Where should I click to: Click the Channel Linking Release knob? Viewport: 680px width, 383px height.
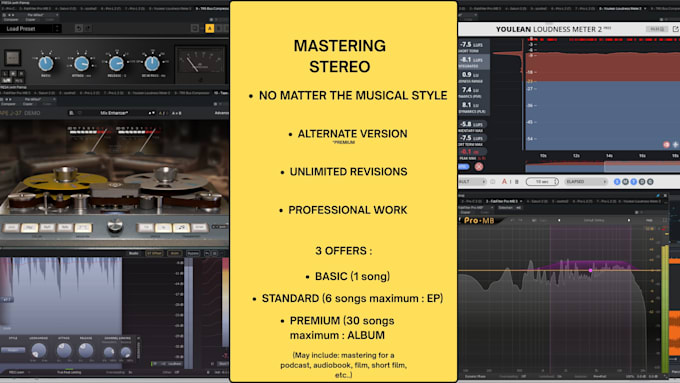(126, 352)
